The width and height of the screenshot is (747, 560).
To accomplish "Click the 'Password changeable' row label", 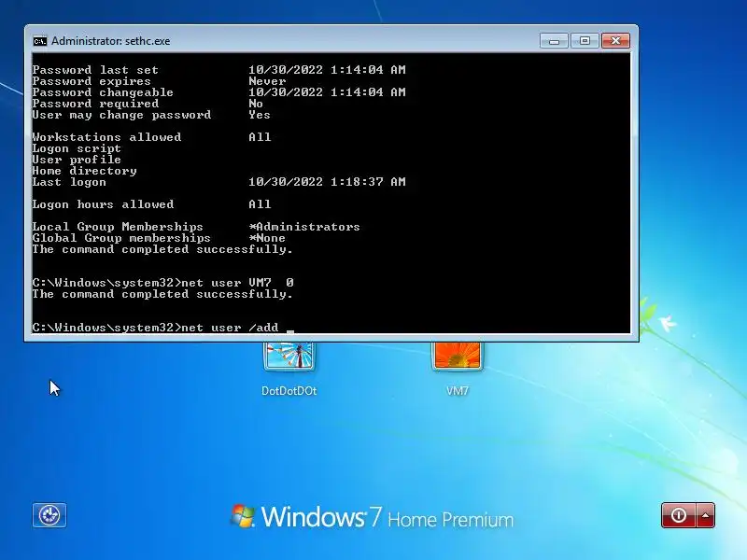I will [x=103, y=92].
